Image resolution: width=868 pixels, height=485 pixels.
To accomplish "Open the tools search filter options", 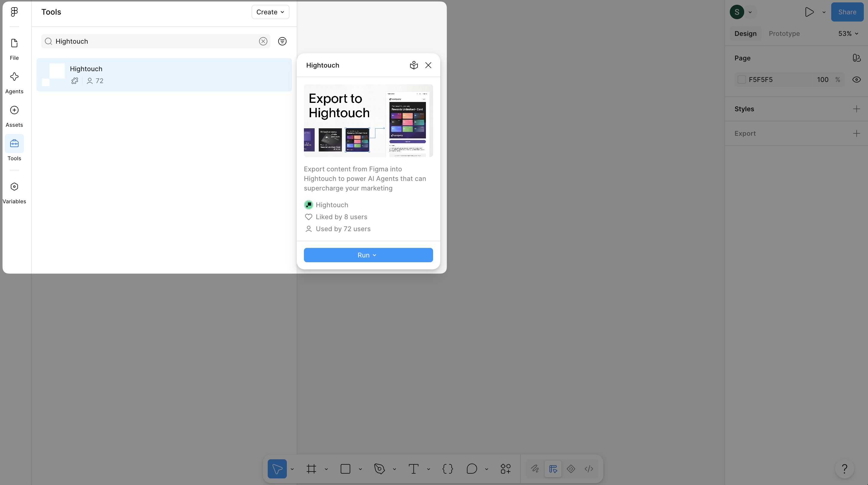I will pyautogui.click(x=282, y=41).
